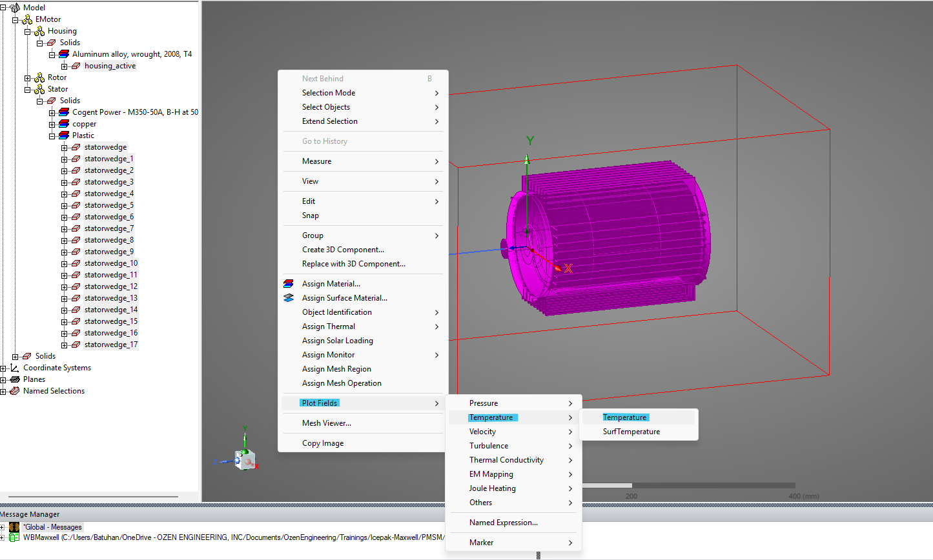This screenshot has height=560, width=933.
Task: Click the Named Selections icon
Action: [15, 391]
